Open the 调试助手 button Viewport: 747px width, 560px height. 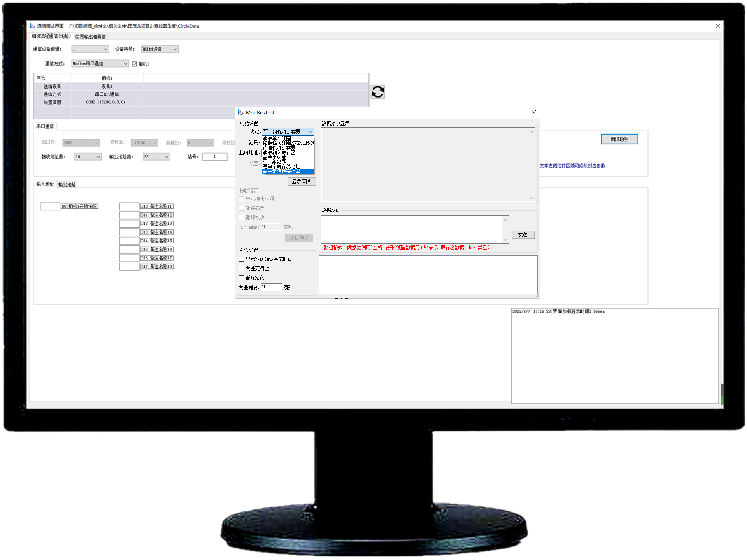[619, 139]
